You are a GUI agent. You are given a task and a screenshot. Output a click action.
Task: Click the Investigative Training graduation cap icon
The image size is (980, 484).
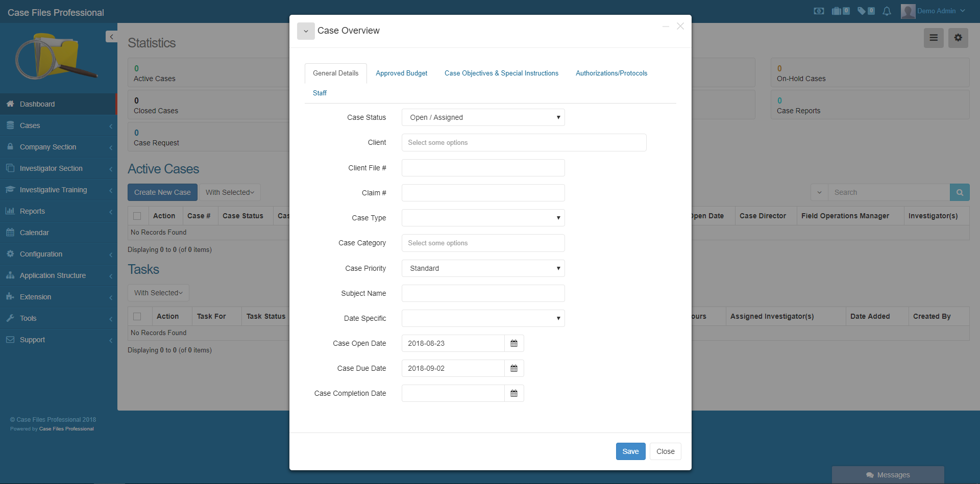[10, 189]
